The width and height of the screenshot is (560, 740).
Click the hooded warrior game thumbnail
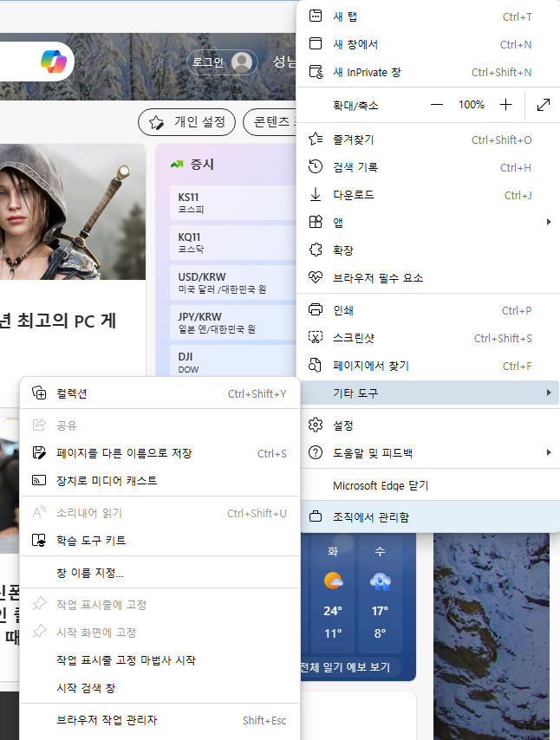tap(73, 212)
